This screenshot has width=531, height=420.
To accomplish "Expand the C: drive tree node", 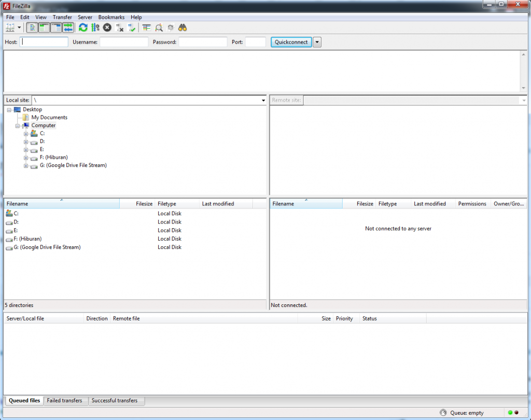I will [x=26, y=134].
